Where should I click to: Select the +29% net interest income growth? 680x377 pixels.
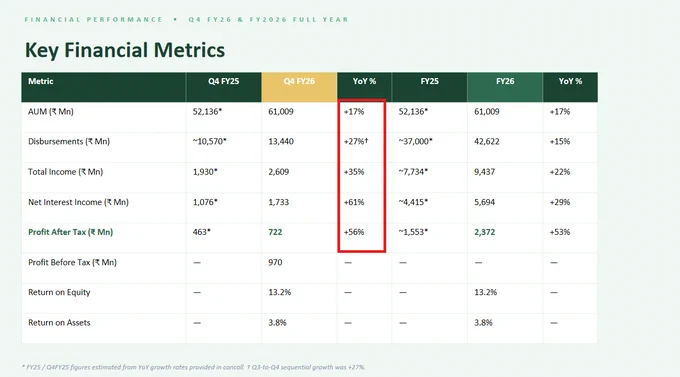coord(559,202)
